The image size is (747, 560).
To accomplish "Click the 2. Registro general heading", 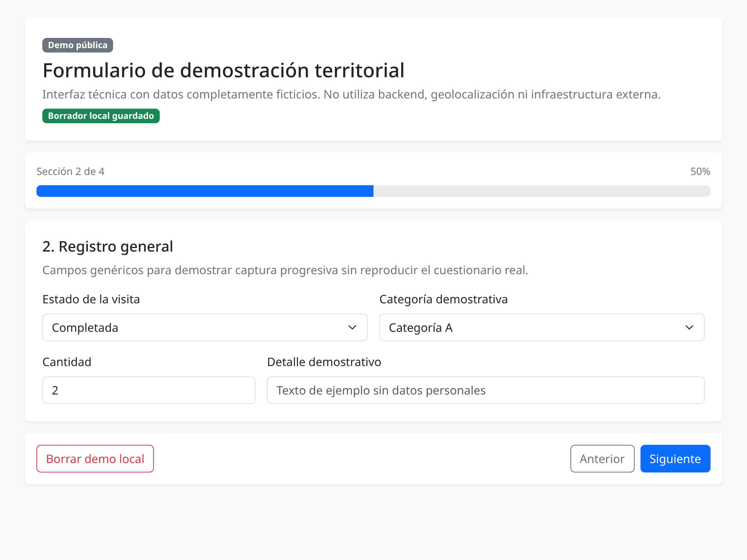I will point(108,246).
